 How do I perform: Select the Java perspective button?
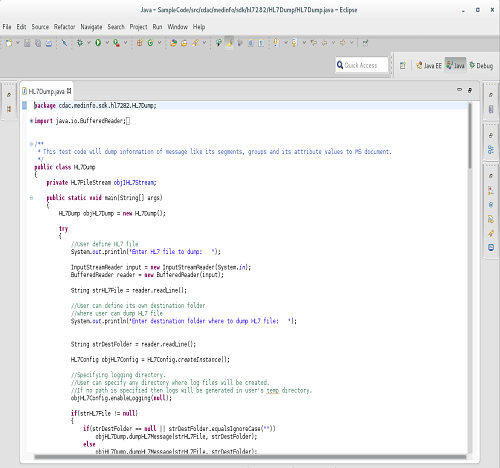(x=455, y=66)
